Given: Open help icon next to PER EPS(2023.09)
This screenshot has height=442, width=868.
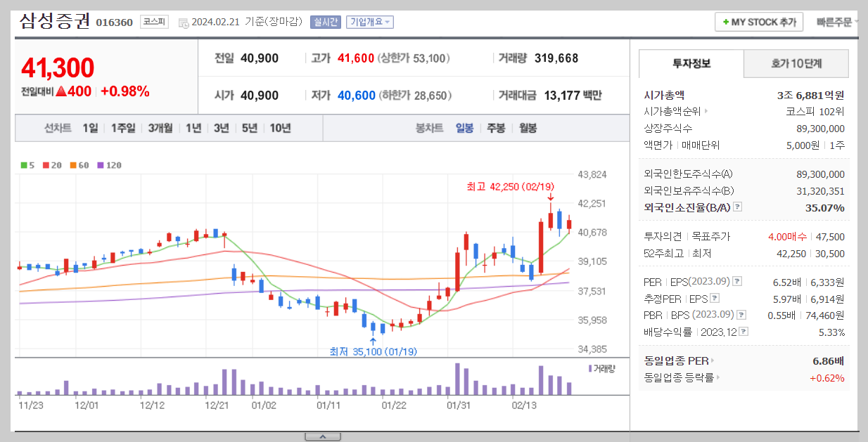Looking at the screenshot, I should point(736,281).
